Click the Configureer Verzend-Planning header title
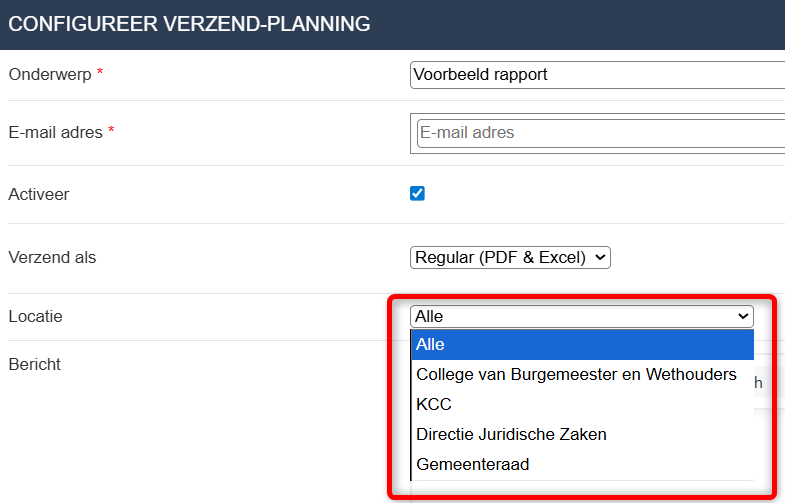The height and width of the screenshot is (503, 785). [189, 24]
